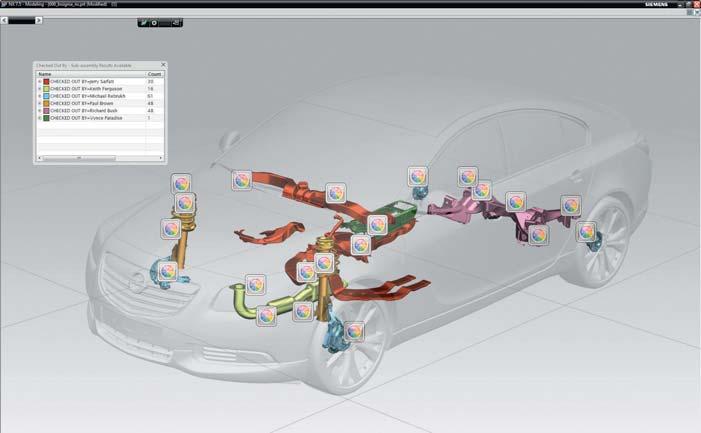Click the tag on the dark green battery box
Image resolution: width=701 pixels, height=433 pixels.
pyautogui.click(x=378, y=224)
